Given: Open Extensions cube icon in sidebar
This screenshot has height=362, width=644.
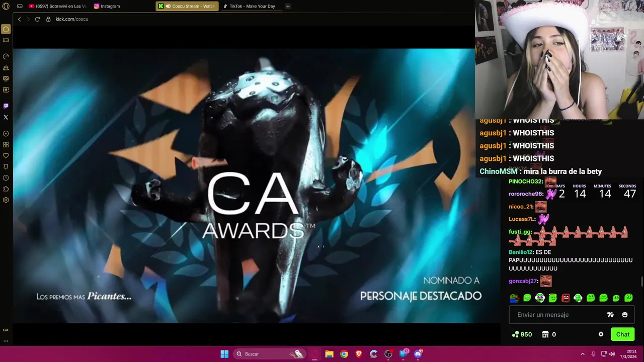Looking at the screenshot, I should click(6, 189).
